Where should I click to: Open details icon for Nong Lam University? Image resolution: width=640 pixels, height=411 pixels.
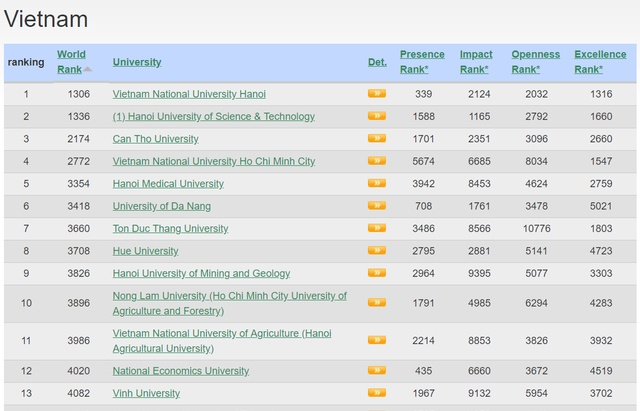pos(377,302)
